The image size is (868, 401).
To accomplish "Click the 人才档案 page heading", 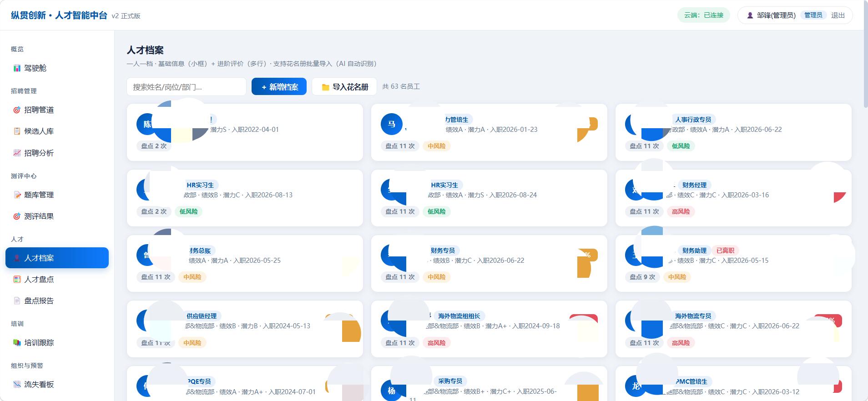I will (145, 50).
